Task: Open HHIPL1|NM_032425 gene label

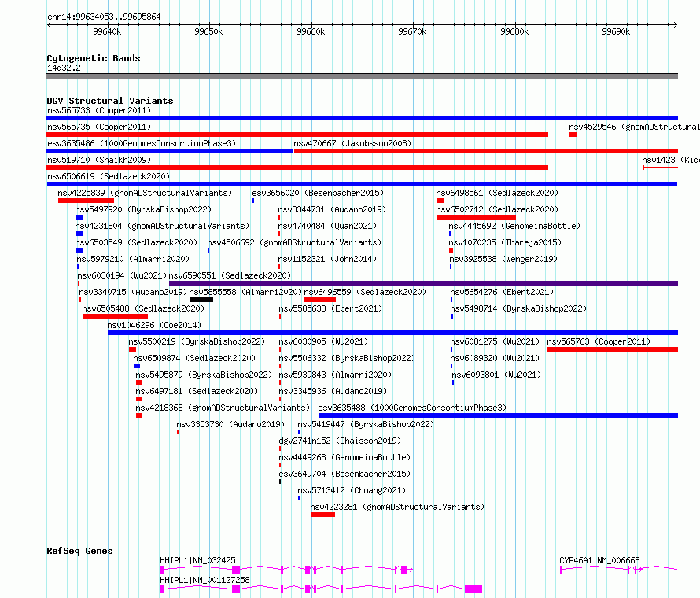Action: point(197,560)
